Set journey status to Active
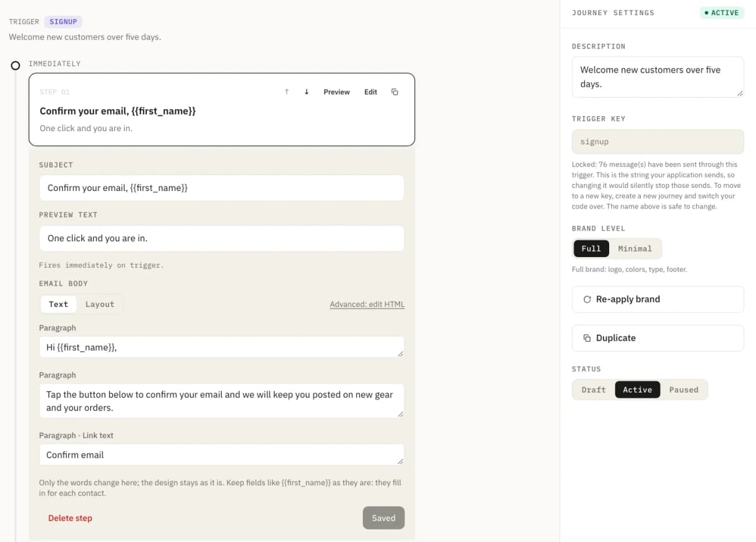 pos(638,389)
